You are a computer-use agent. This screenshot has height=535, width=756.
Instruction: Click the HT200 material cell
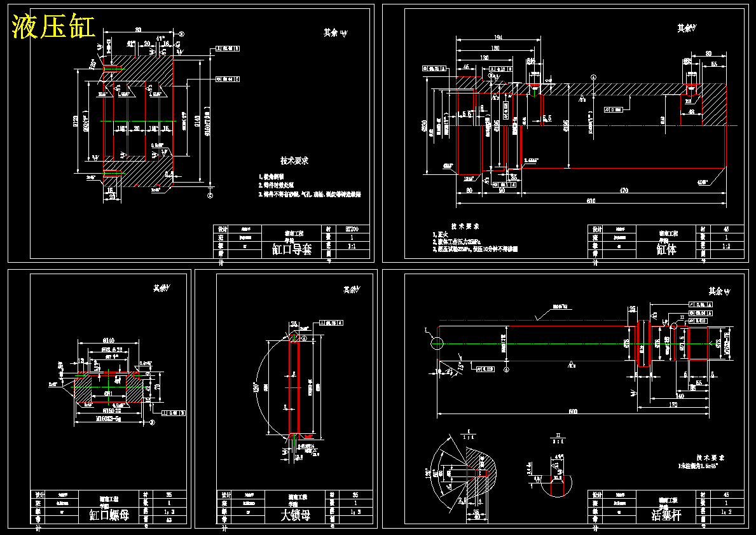click(352, 229)
